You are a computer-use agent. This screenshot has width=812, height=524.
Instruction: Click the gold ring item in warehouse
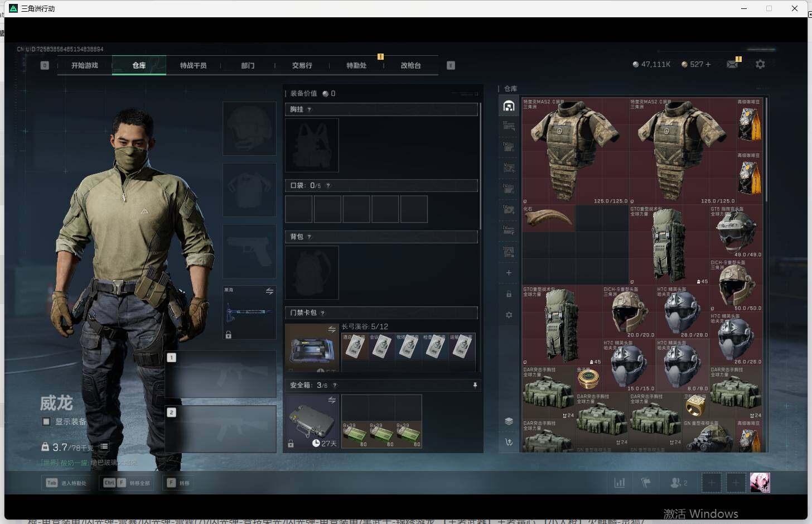click(x=695, y=406)
